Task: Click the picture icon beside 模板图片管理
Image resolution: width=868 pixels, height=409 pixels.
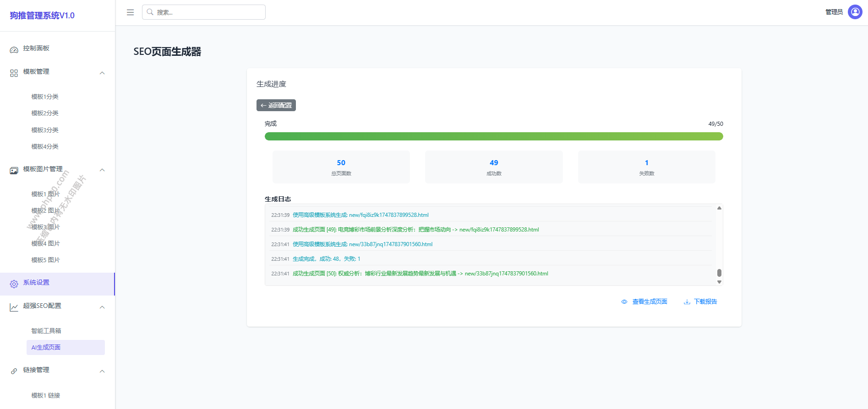Action: (14, 170)
